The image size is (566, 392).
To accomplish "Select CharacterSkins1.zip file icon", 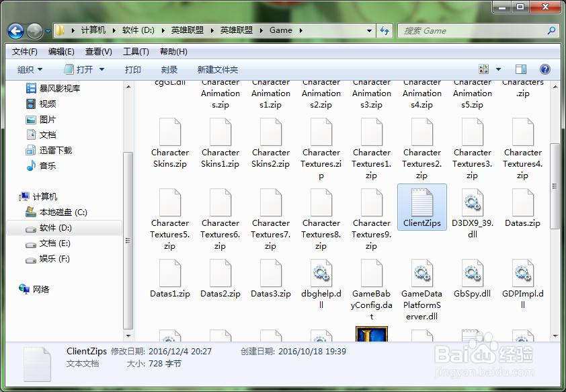I will click(220, 132).
